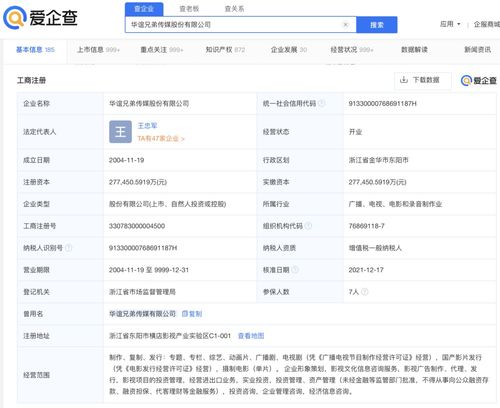Click the 爱企查 logo at top left
Viewport: 500px width, 408px height.
(x=40, y=18)
